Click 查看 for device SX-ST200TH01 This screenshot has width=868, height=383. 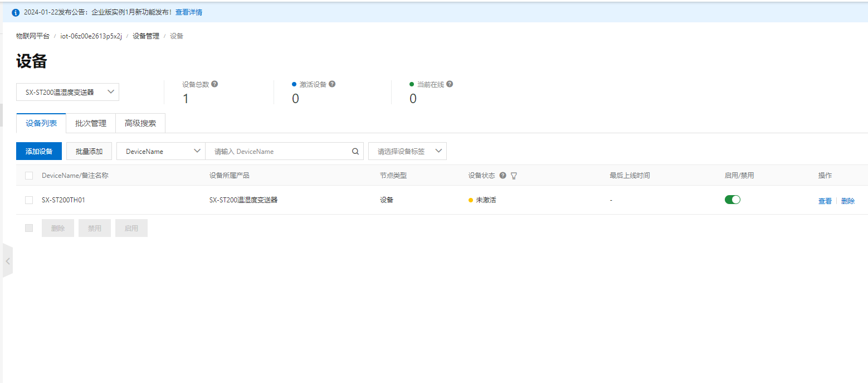click(x=825, y=201)
